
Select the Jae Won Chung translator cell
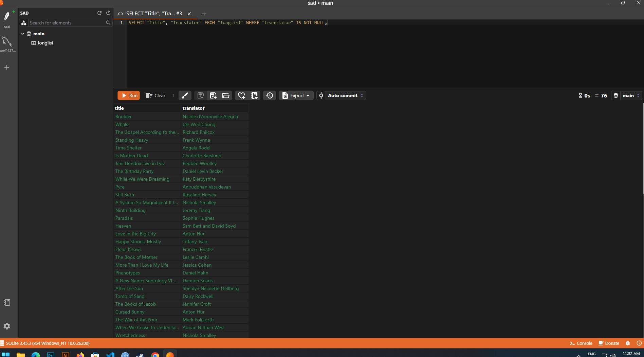pyautogui.click(x=215, y=124)
